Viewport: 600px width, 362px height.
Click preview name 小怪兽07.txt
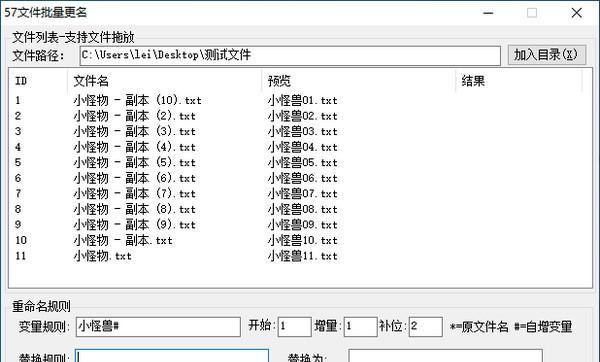[x=302, y=194]
